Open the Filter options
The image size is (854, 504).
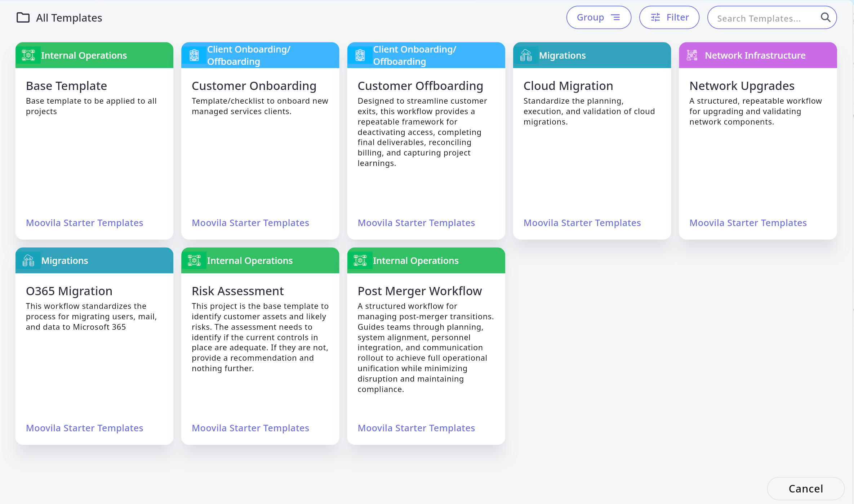[669, 17]
